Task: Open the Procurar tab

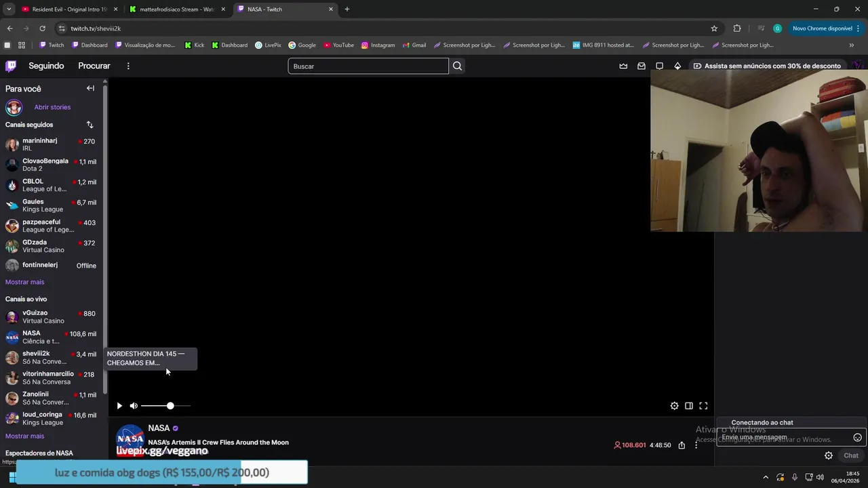Action: point(94,66)
